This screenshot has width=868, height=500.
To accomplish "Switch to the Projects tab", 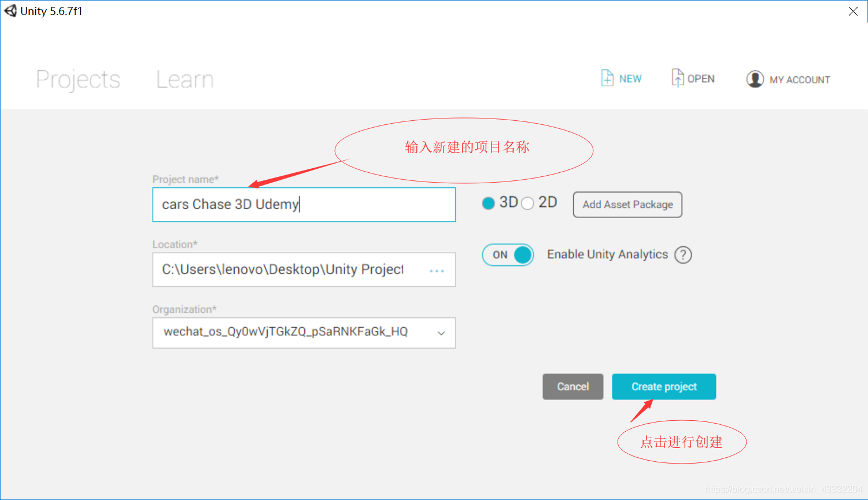I will pyautogui.click(x=78, y=79).
